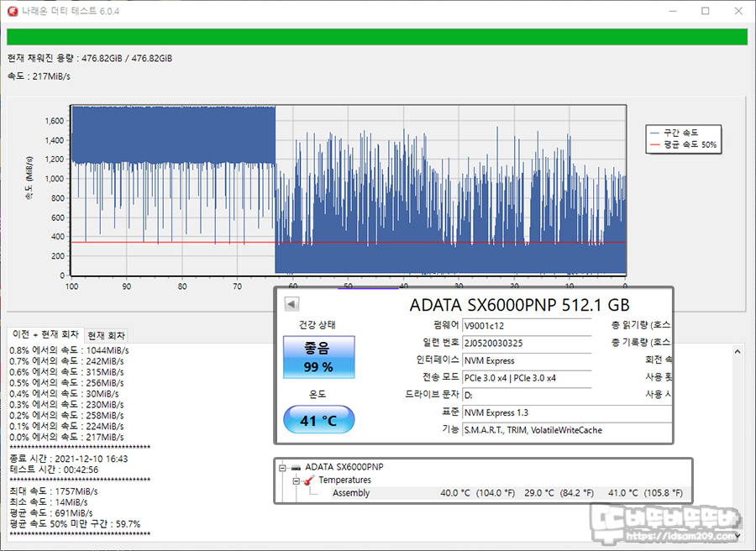Viewport: 756px width, 551px height.
Task: Click the features field S.M.A.R.T., TRIM
Action: pos(566,430)
